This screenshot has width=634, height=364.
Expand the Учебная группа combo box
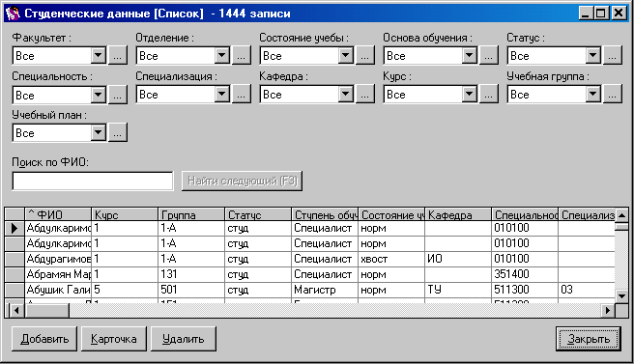pyautogui.click(x=593, y=94)
